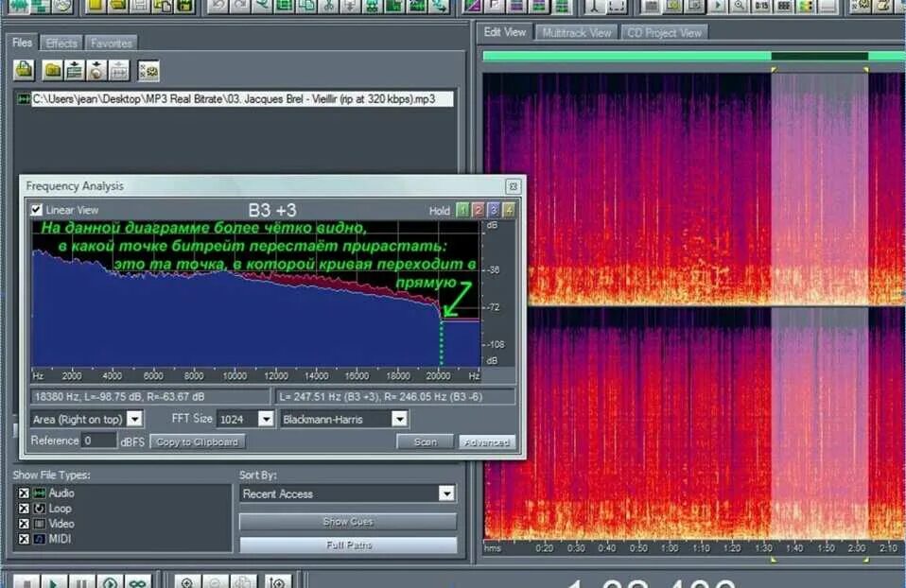Click the Full Paths button

348,545
